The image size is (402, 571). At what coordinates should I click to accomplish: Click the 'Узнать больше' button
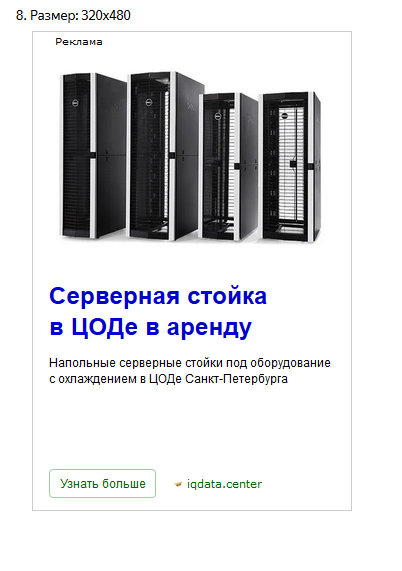pyautogui.click(x=102, y=483)
